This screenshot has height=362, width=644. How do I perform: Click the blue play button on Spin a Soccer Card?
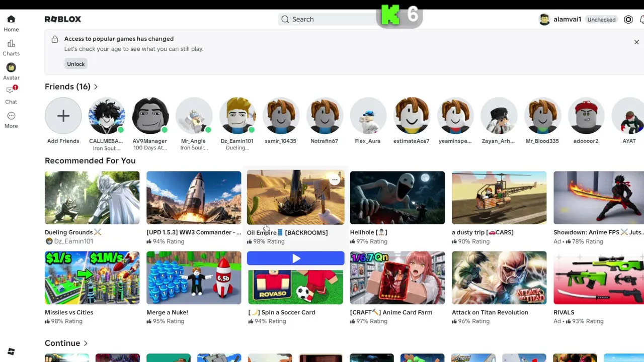tap(296, 258)
